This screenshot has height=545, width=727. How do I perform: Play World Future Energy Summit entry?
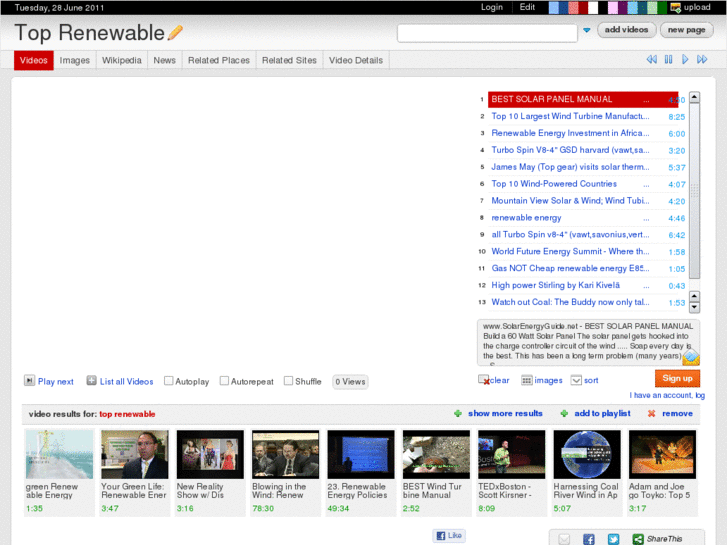click(x=570, y=251)
